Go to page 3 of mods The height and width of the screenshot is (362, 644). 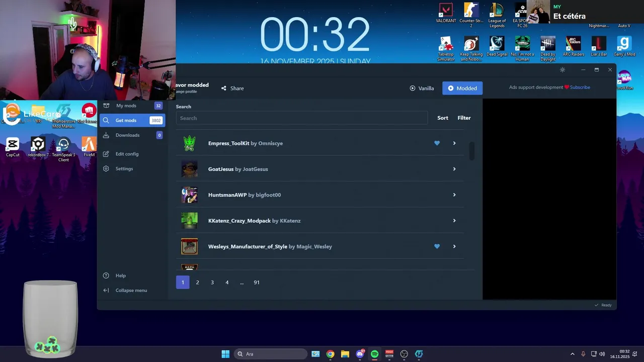coord(212,282)
